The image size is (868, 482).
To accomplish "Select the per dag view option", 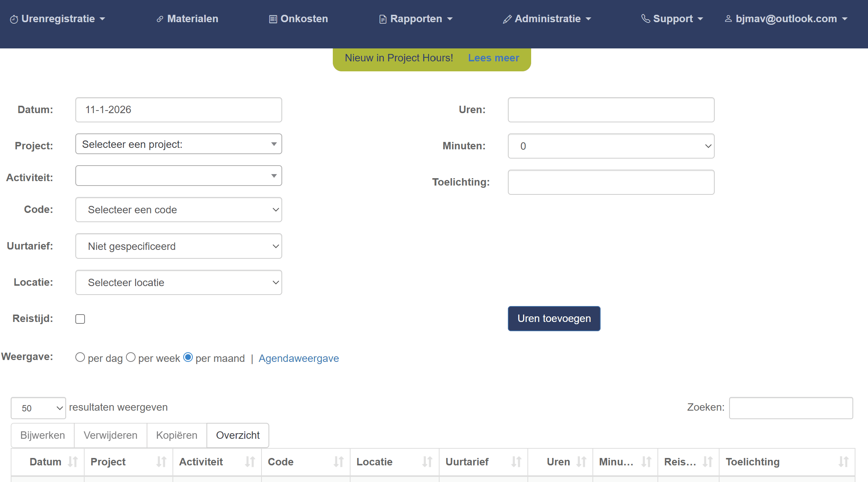I will pyautogui.click(x=80, y=357).
